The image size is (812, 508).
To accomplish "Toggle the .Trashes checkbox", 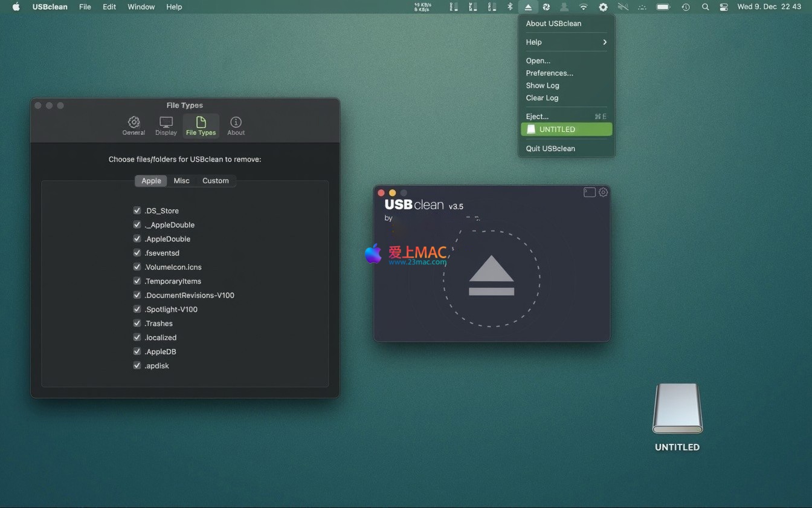I will coord(137,324).
